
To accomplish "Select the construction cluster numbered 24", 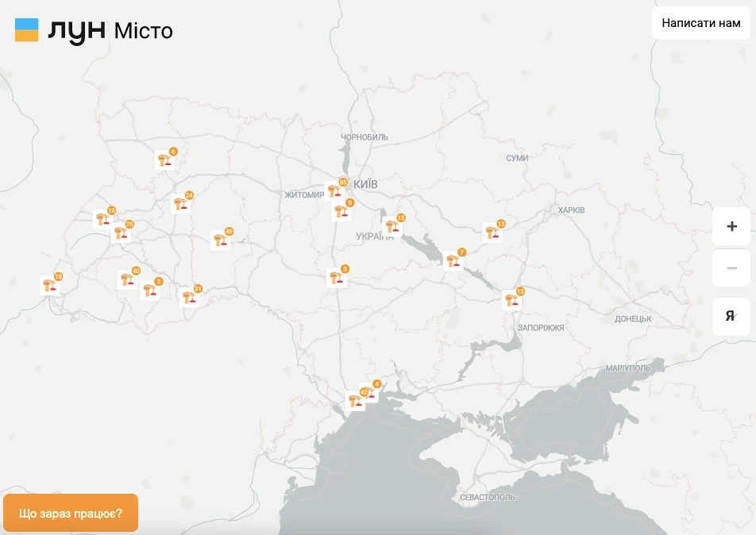I will coord(181,204).
